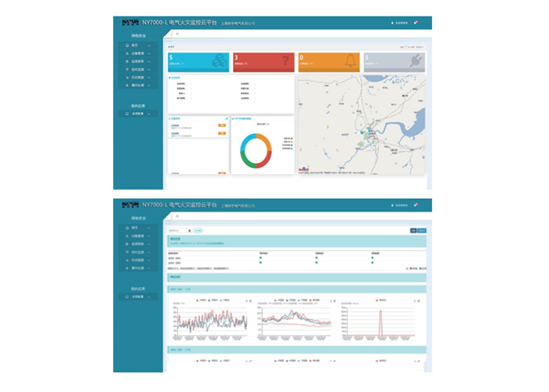Viewport: 549px width, 392px height.
Task: Click the orange alarm bell card
Action: (329, 61)
